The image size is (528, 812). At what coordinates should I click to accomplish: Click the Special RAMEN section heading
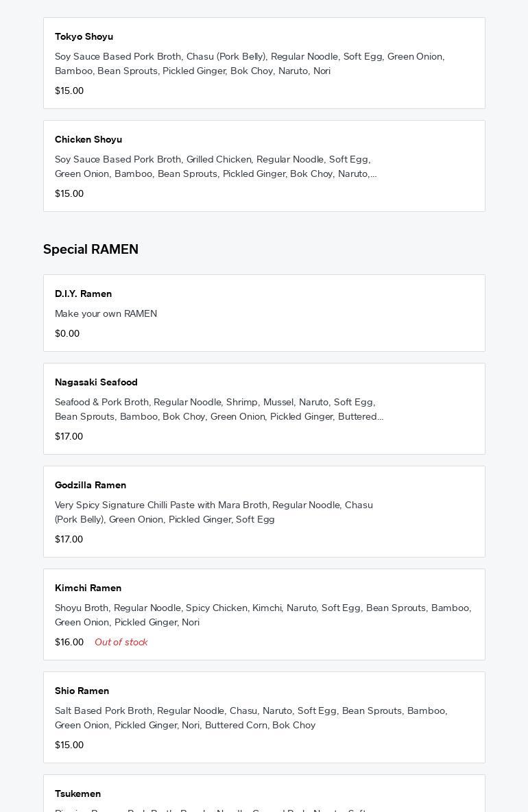click(91, 250)
